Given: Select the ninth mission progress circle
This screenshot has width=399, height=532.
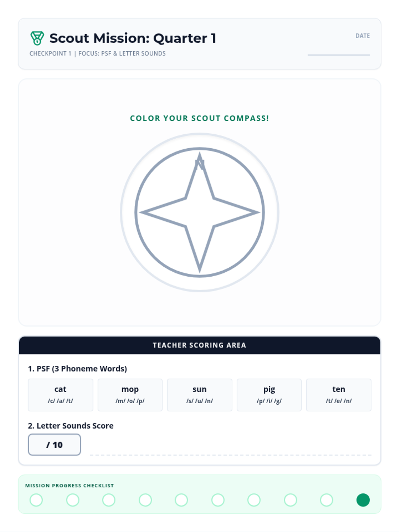Looking at the screenshot, I should coord(327,500).
